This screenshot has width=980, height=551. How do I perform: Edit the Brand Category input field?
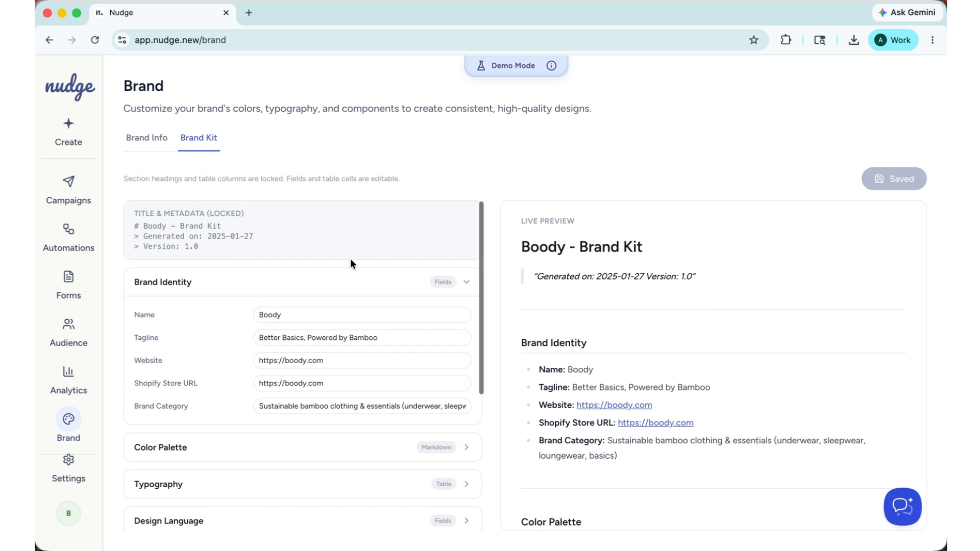[362, 406]
